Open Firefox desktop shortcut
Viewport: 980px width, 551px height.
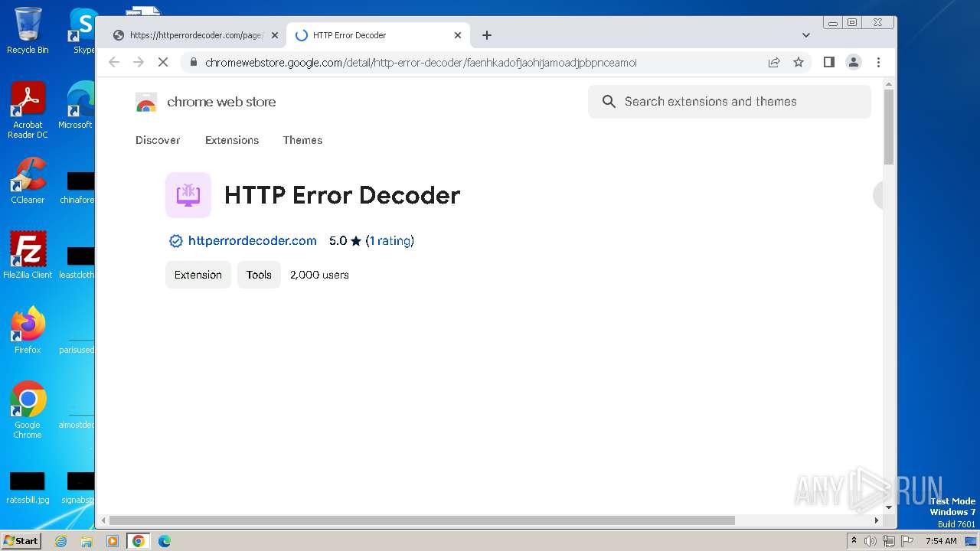point(28,331)
